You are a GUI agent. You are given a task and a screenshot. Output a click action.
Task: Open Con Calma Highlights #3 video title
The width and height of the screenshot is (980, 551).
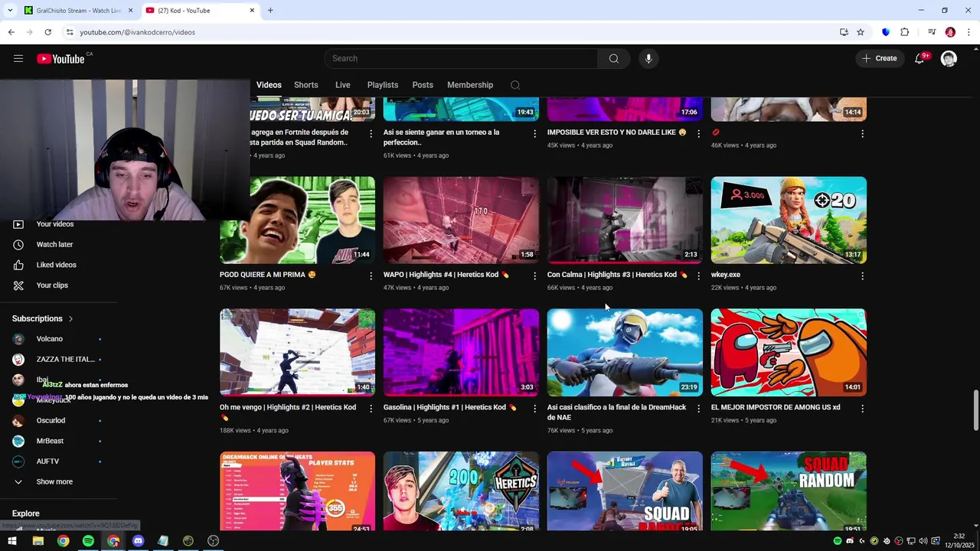617,275
